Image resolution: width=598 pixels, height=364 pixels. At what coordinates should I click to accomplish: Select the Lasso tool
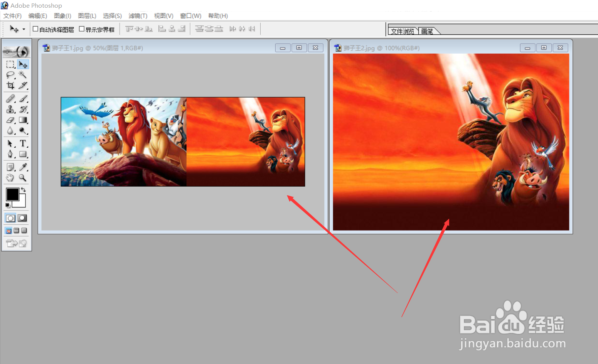click(10, 75)
